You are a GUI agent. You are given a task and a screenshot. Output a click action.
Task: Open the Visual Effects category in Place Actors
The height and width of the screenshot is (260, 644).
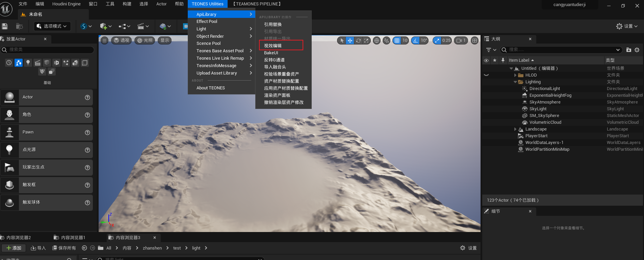click(66, 63)
